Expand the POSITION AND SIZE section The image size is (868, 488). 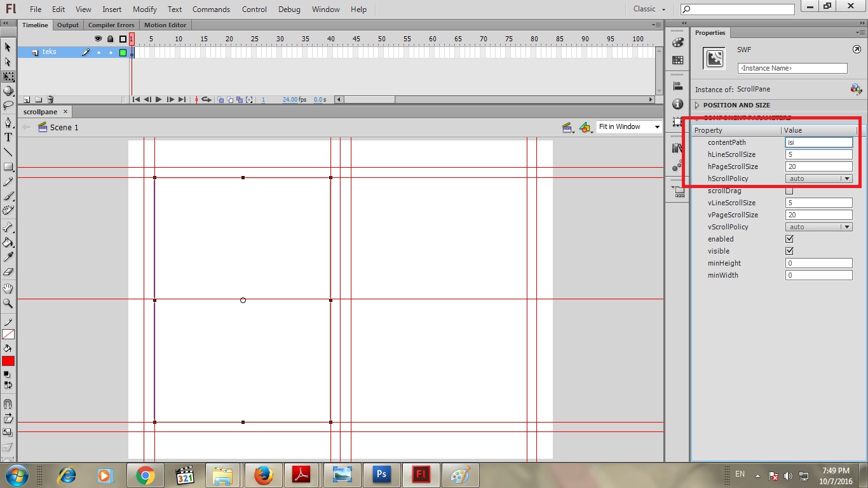point(736,105)
